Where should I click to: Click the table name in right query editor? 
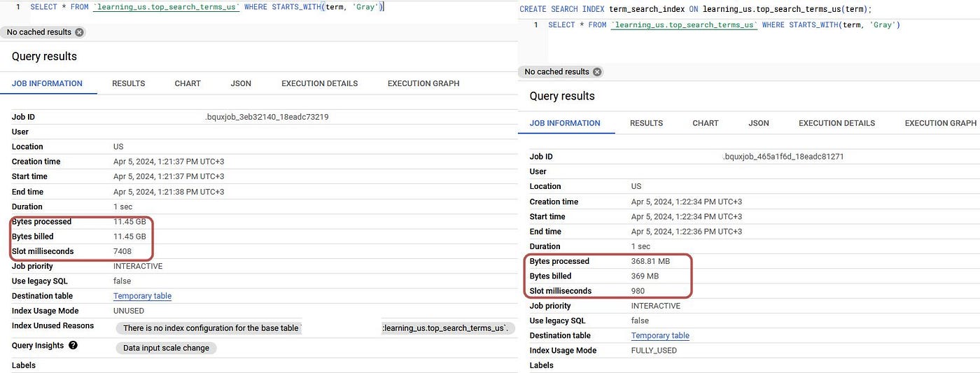point(684,25)
